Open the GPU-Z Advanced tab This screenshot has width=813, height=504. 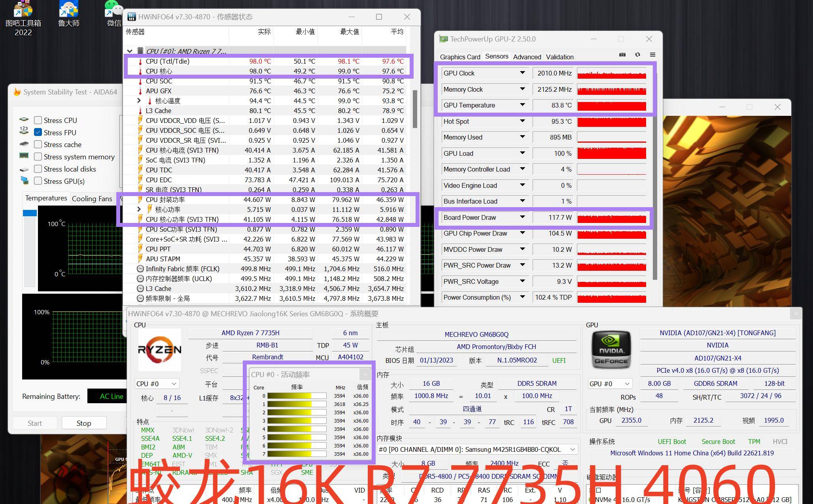pos(527,57)
